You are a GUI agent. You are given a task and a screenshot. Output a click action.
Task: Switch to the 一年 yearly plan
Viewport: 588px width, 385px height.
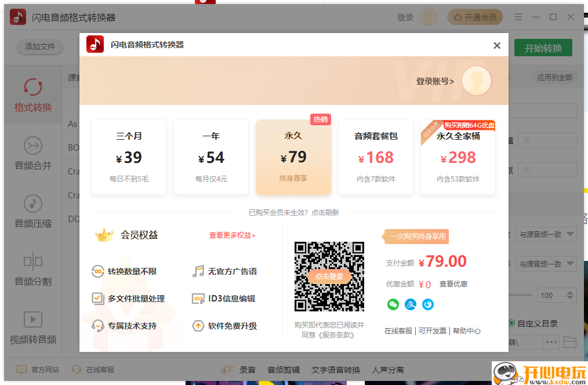[210, 157]
